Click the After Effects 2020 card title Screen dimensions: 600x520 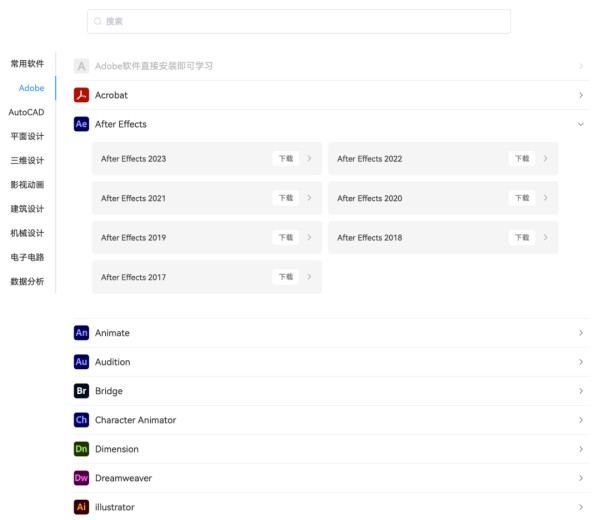tap(370, 198)
